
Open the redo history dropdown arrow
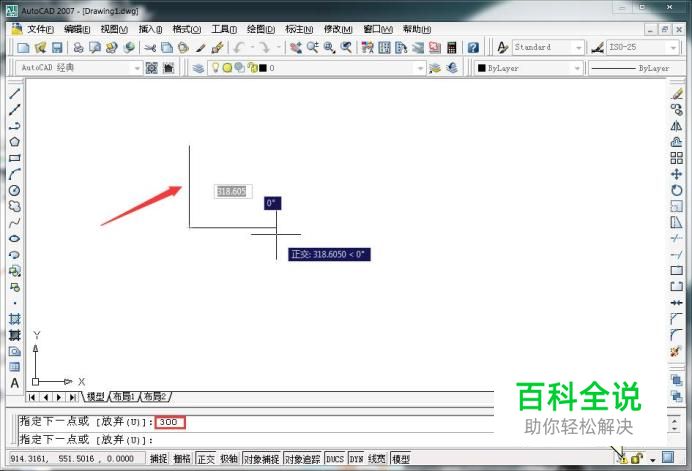tap(278, 47)
